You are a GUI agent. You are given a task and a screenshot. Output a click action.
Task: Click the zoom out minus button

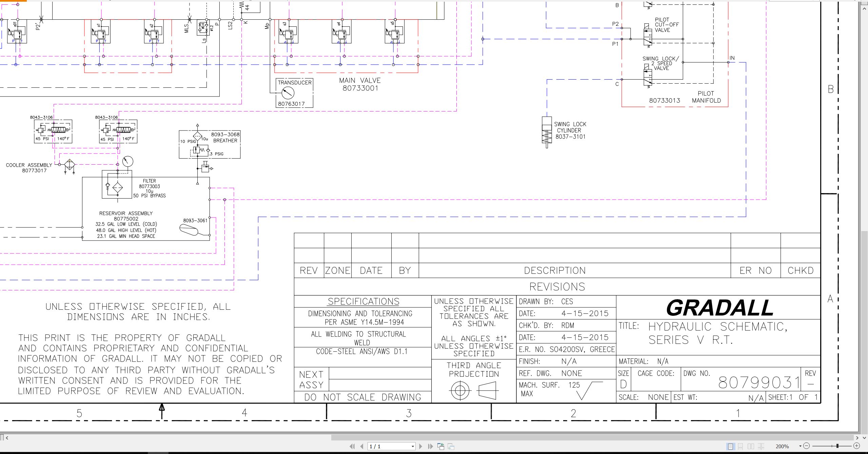pos(807,446)
